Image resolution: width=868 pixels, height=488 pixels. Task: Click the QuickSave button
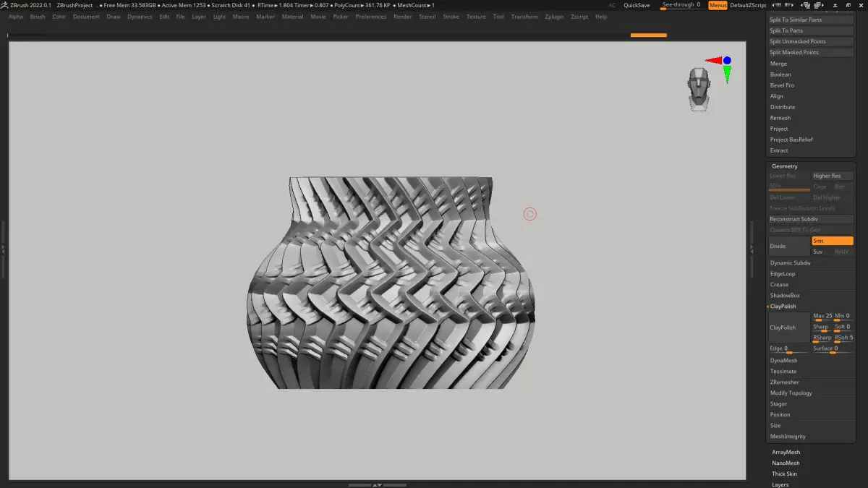[637, 5]
